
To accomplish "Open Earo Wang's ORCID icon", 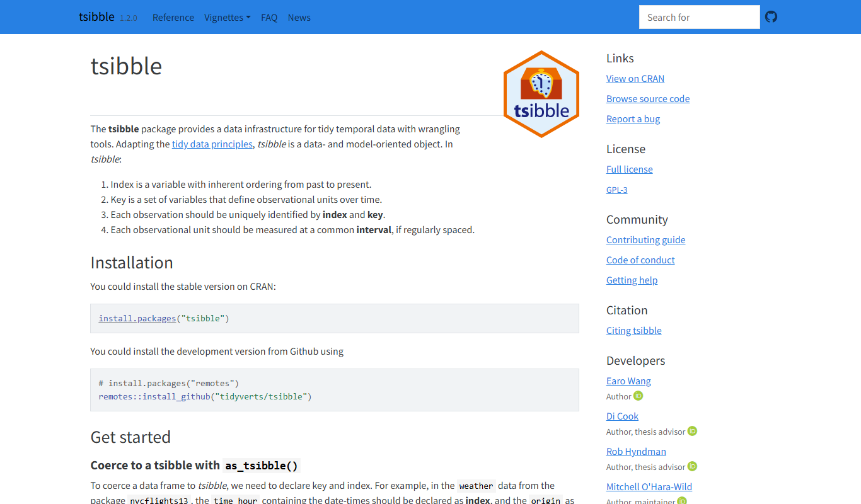I will [x=639, y=396].
